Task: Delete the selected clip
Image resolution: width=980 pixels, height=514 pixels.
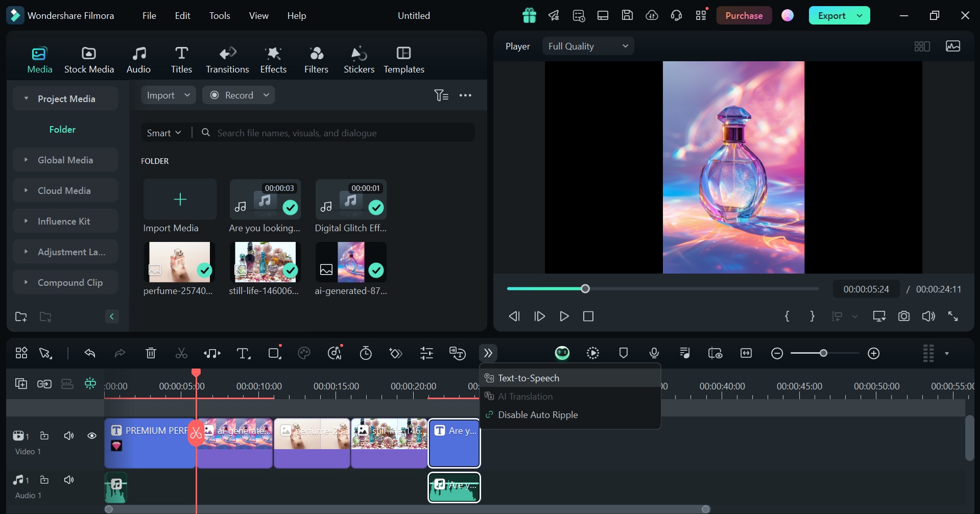Action: coord(151,353)
